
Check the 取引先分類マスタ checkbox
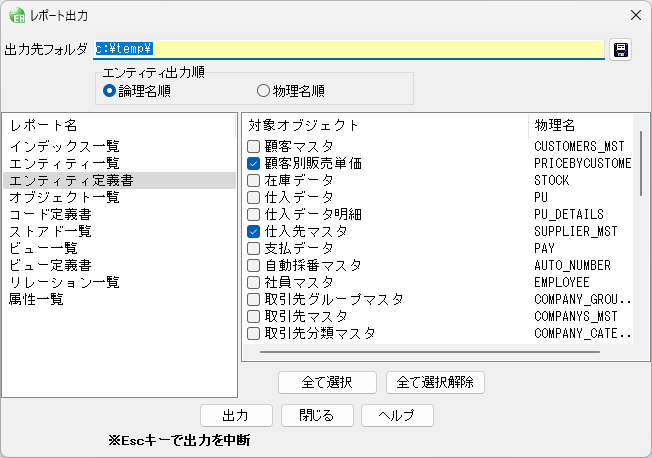coord(253,334)
